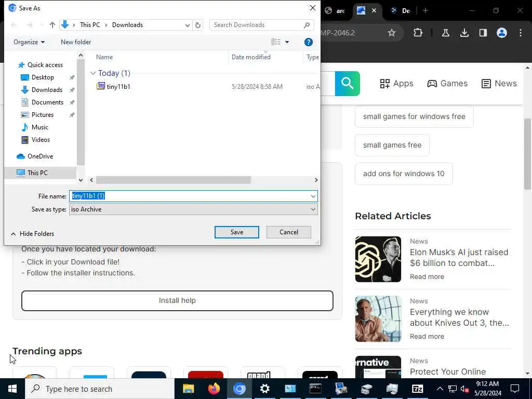Click Read more under Knives Out 3 article
532x399 pixels.
click(x=427, y=336)
